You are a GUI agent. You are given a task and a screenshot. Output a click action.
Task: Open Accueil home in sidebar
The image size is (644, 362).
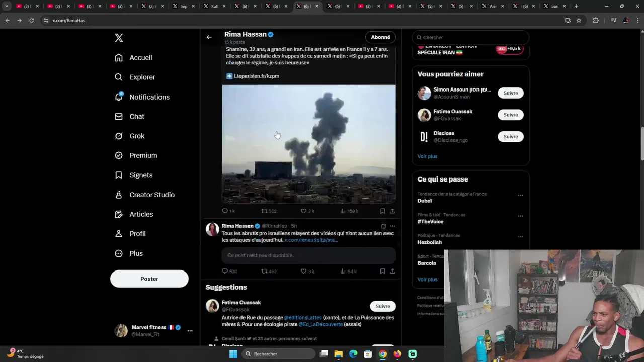133,58
